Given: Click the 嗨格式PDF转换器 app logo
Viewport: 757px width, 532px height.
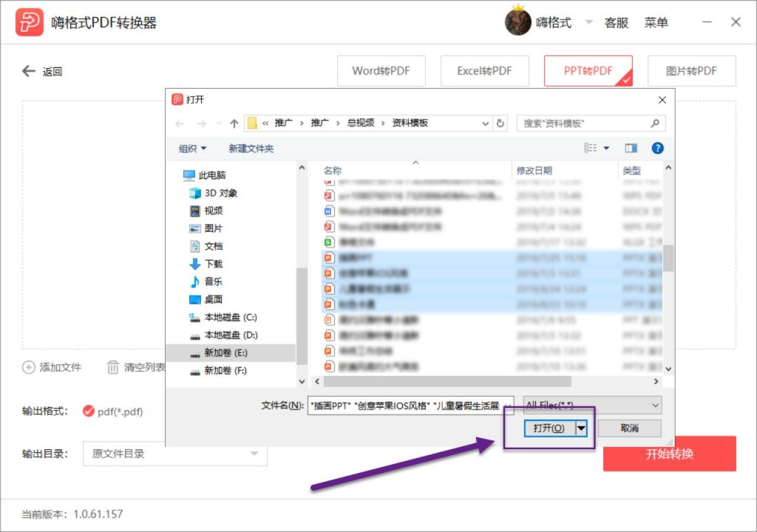Looking at the screenshot, I should (x=30, y=22).
